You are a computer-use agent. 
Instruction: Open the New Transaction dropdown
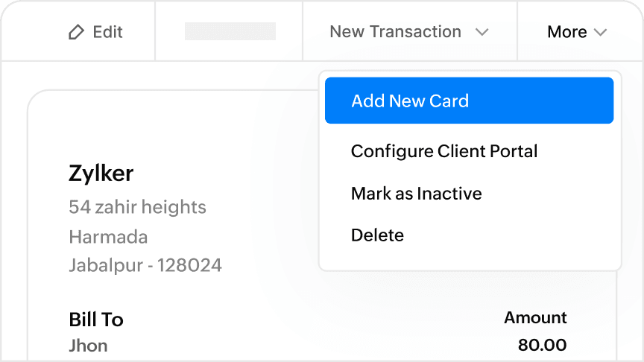395,32
